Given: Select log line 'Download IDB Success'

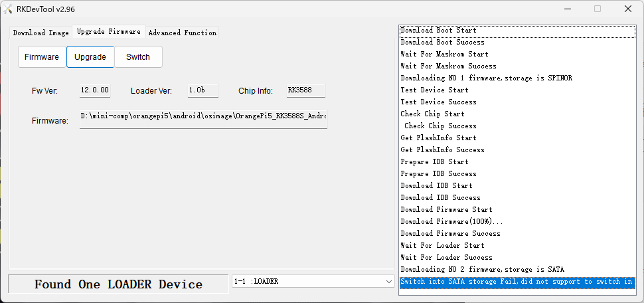Looking at the screenshot, I should (517, 197).
